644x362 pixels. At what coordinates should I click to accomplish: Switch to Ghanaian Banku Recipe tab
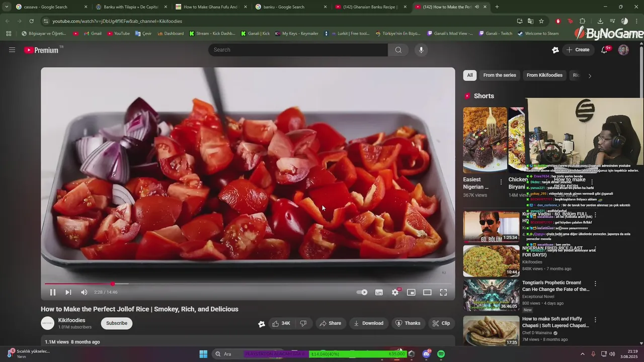pyautogui.click(x=371, y=7)
